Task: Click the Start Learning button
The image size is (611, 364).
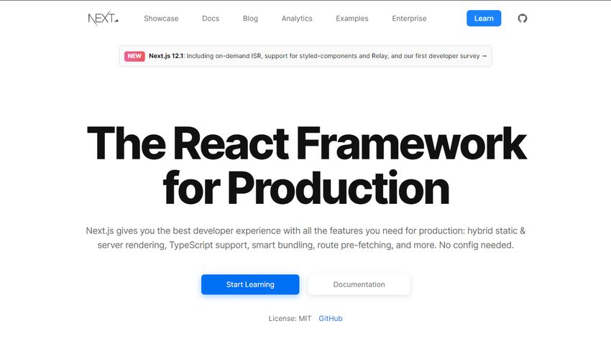Action: 250,284
